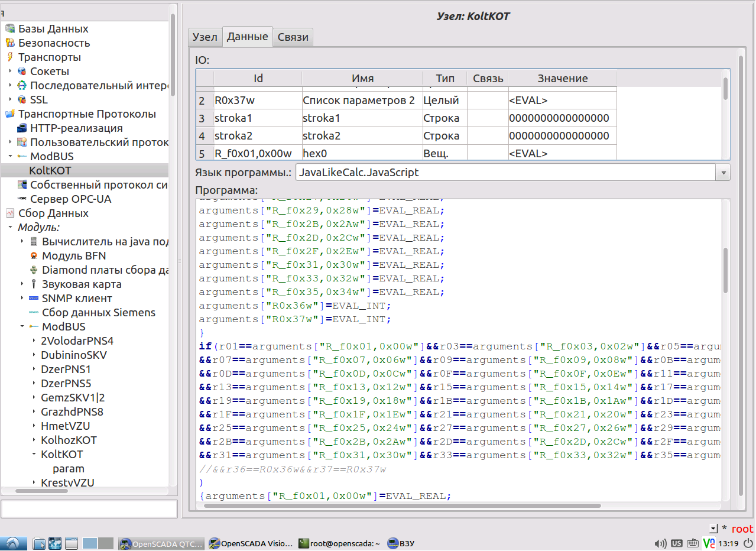Viewport: 756px width, 551px height.
Task: Collapse the KoltKOT controller node
Action: point(34,455)
